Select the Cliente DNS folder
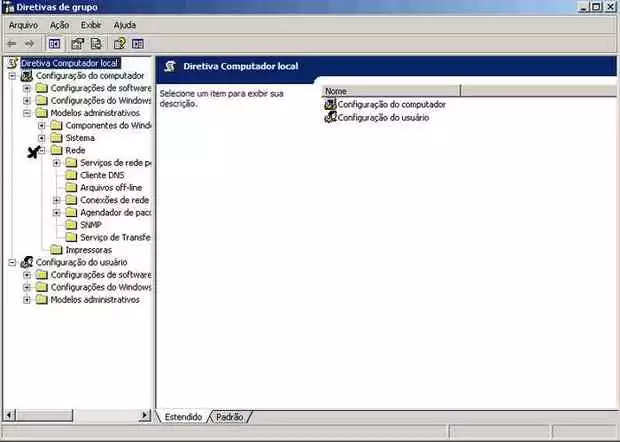620x442 pixels. [101, 175]
